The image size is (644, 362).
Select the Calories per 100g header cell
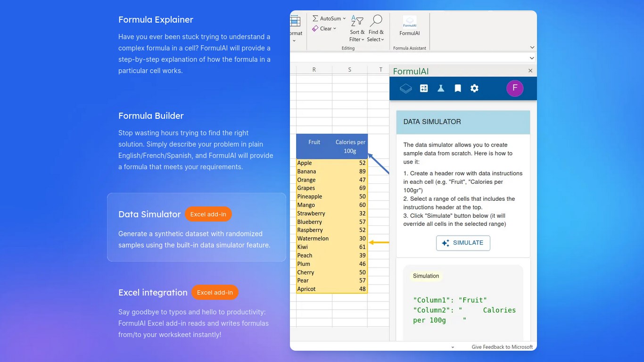coord(350,146)
